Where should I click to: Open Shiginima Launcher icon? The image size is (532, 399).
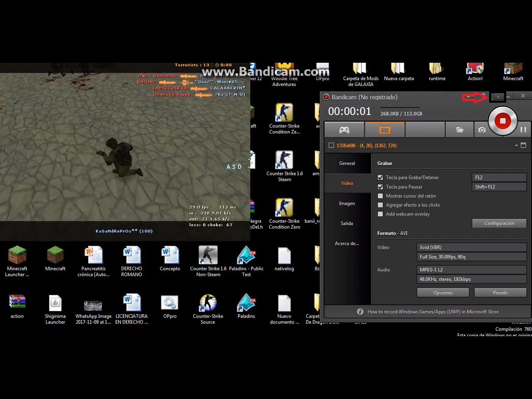pyautogui.click(x=55, y=309)
